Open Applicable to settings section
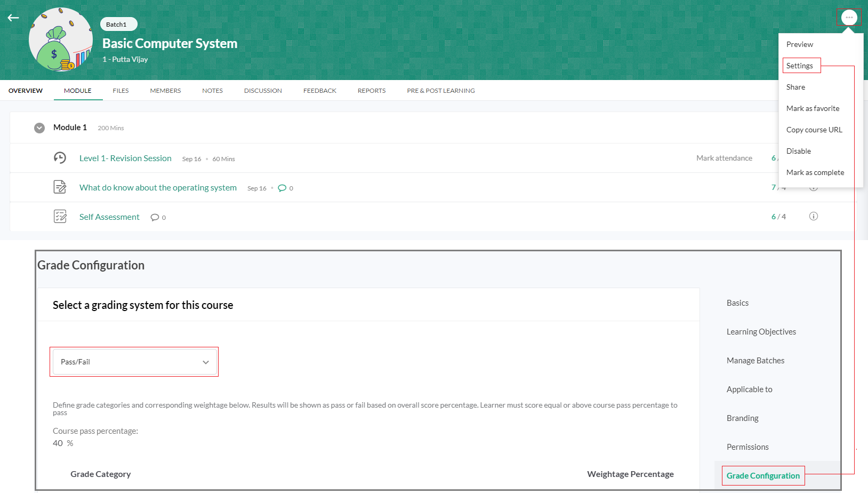This screenshot has height=493, width=868. tap(749, 389)
